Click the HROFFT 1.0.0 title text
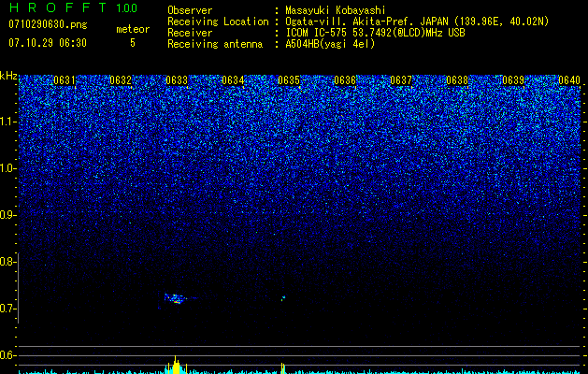 pyautogui.click(x=73, y=7)
